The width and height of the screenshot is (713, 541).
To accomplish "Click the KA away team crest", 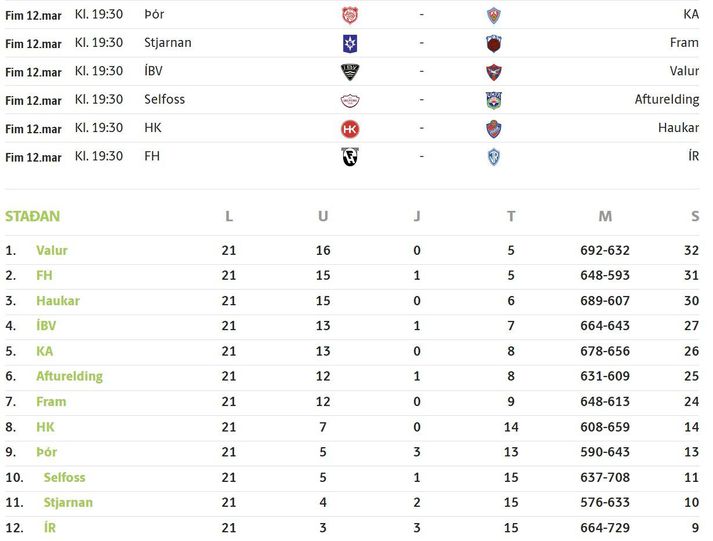I will pos(493,15).
